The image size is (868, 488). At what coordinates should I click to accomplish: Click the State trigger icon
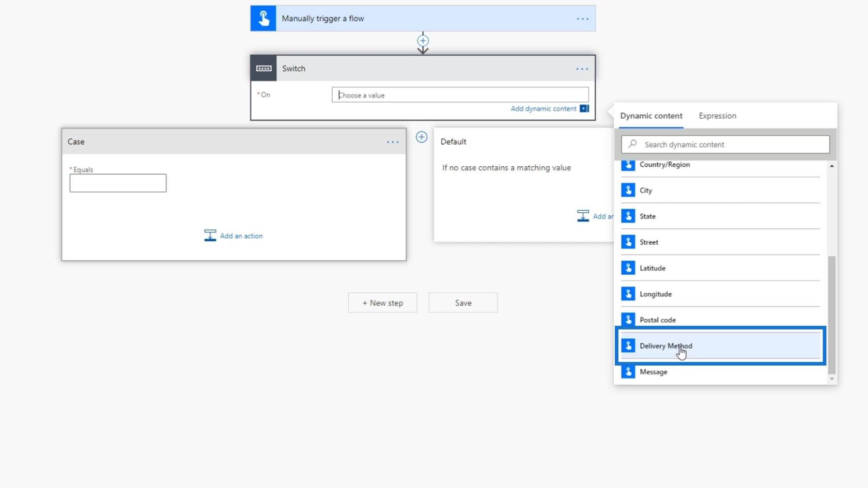click(628, 216)
